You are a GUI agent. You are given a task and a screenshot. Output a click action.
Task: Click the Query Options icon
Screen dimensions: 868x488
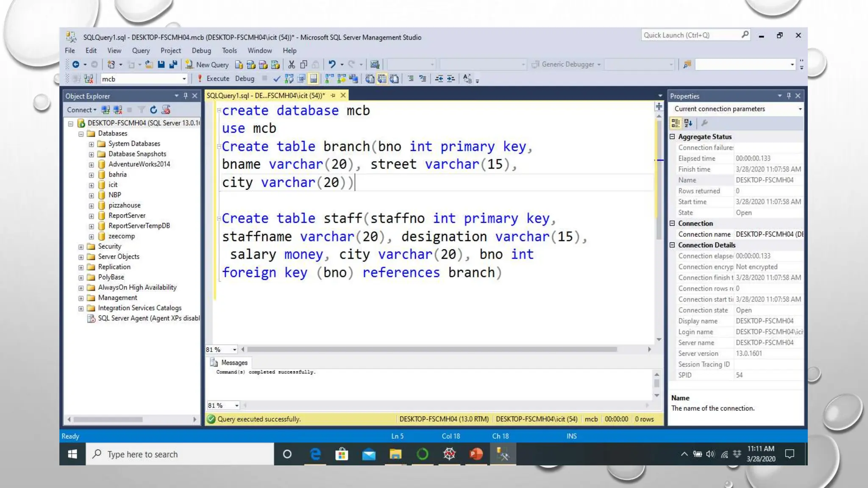[301, 79]
